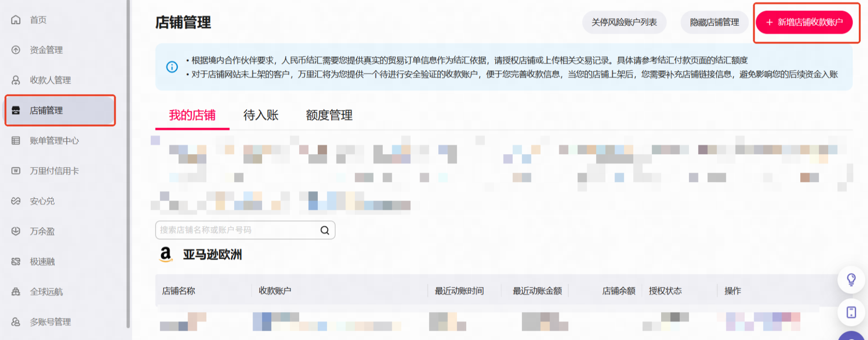Click the 首页 home icon in sidebar
Image resolution: width=868 pixels, height=340 pixels.
click(16, 20)
